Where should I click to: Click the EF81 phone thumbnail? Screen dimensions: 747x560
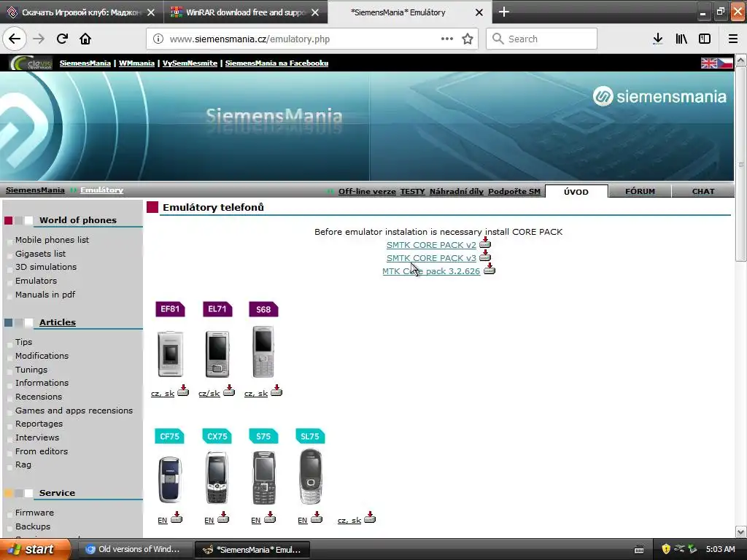tap(170, 354)
